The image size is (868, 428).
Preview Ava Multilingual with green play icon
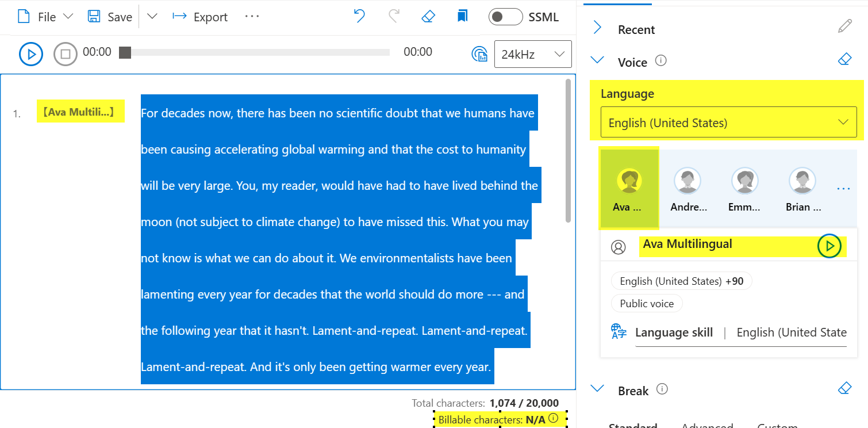click(829, 246)
